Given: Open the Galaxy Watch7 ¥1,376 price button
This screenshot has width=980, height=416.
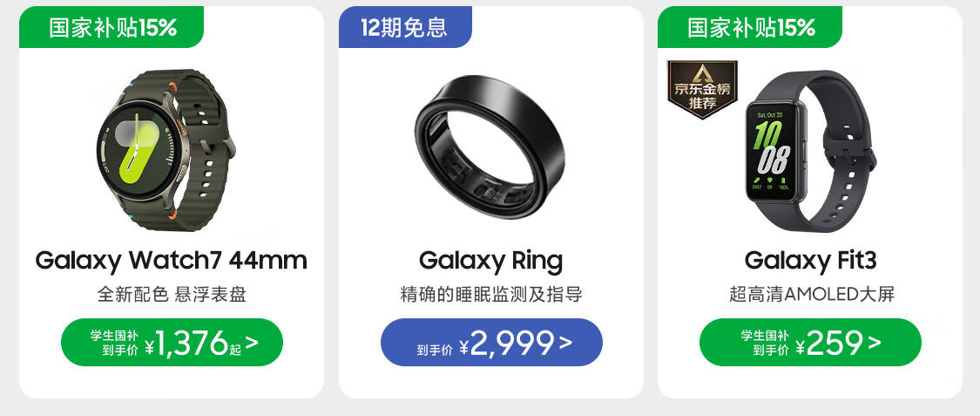Looking at the screenshot, I should coord(172,343).
